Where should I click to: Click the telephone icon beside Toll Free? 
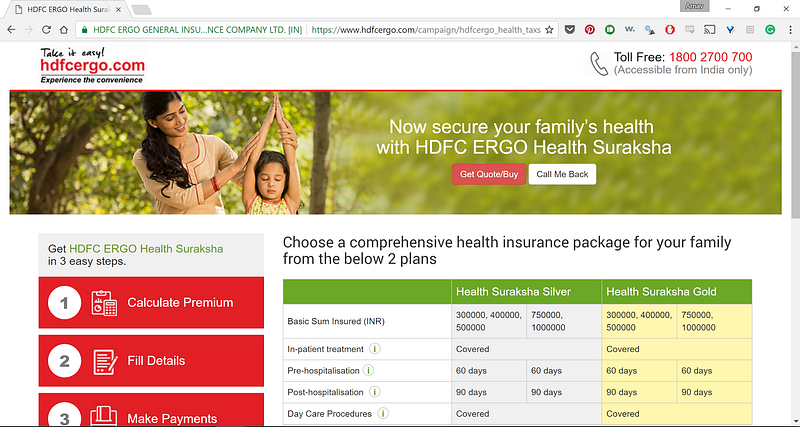pos(598,64)
